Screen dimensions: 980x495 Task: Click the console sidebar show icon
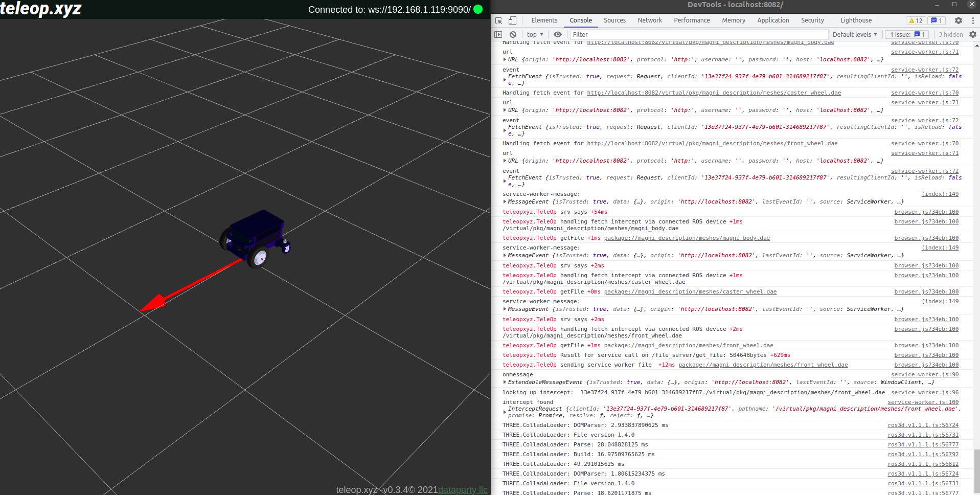(498, 34)
